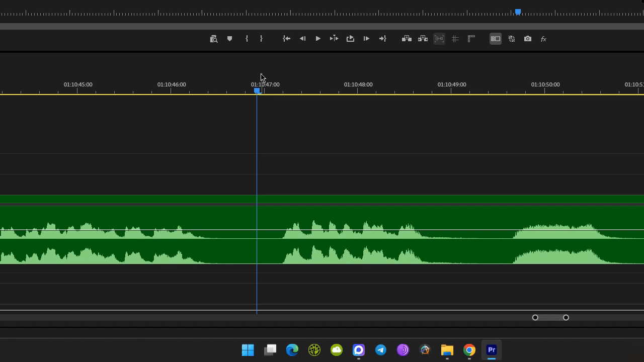Toggle the Global FX Mute button
Screen dimensions: 644x362
tap(543, 39)
